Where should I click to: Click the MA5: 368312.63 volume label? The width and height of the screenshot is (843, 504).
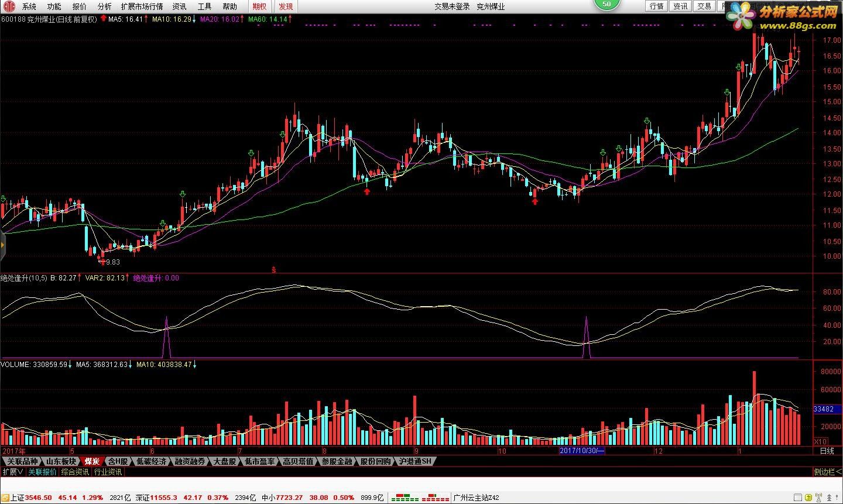pyautogui.click(x=102, y=365)
